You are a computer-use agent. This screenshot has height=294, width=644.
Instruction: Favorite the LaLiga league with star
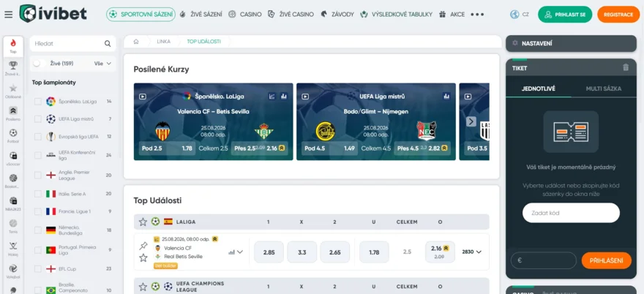(143, 222)
